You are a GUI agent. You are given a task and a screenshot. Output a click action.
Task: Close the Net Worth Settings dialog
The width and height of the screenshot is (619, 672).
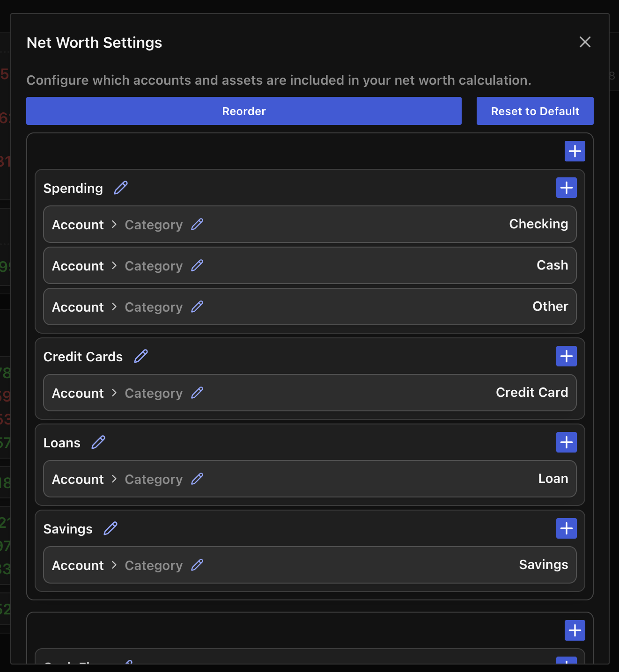[x=585, y=42]
